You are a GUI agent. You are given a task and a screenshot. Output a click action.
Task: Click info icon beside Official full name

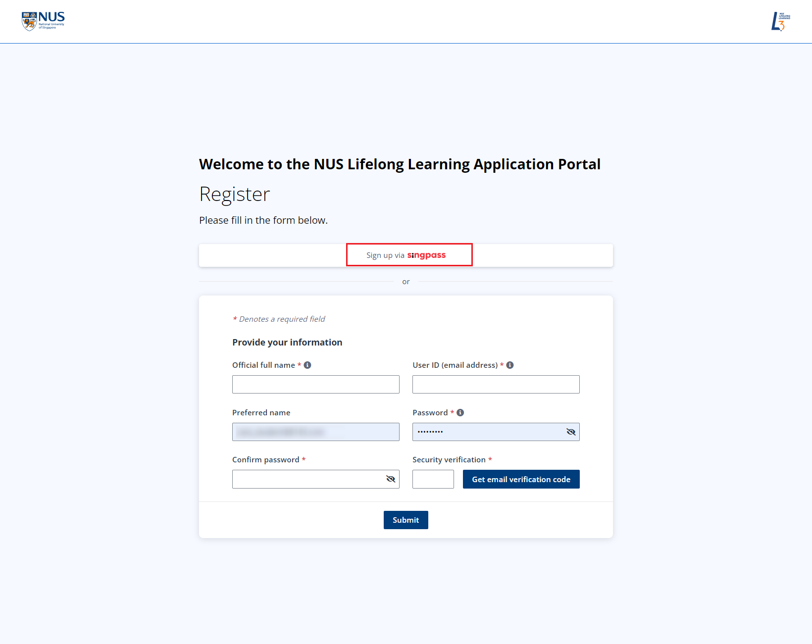(307, 365)
